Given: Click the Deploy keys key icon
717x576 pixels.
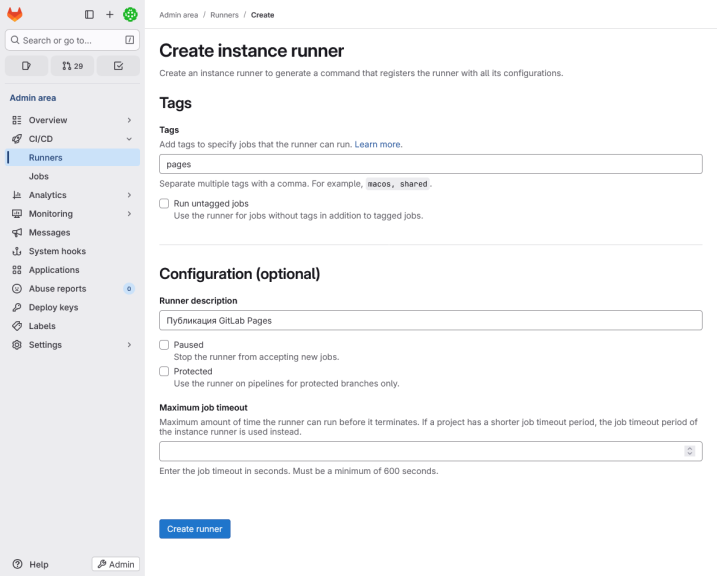Looking at the screenshot, I should pyautogui.click(x=17, y=308).
